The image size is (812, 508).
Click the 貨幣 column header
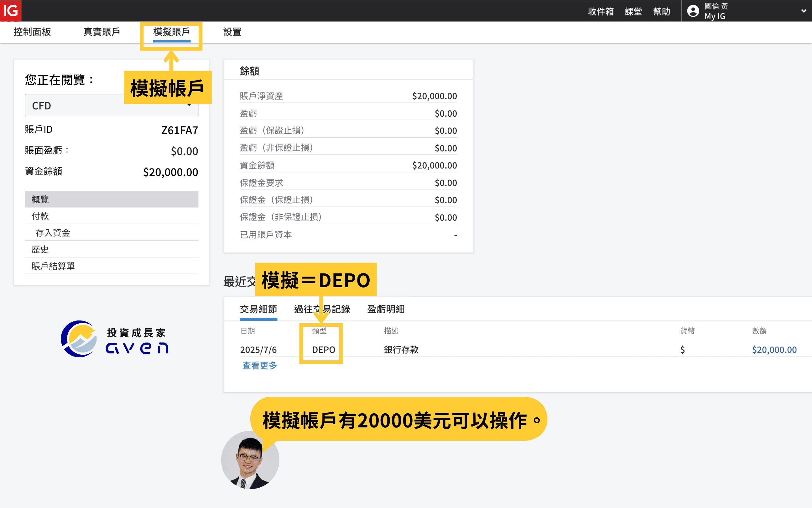[688, 331]
